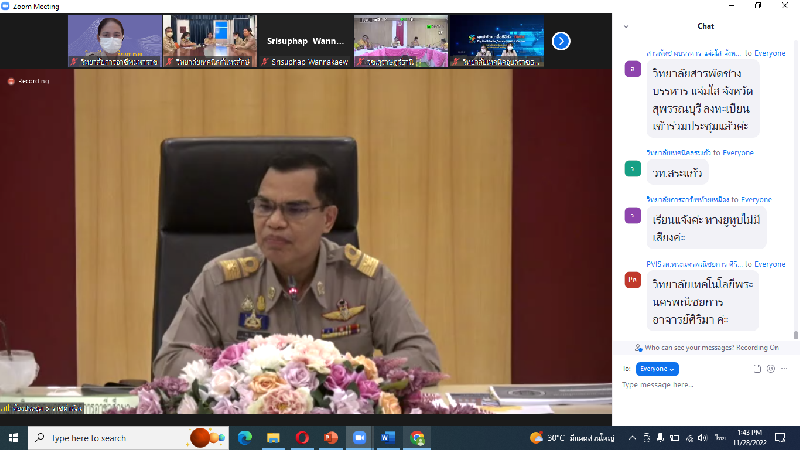Click the 'Type message here' chat input

point(700,385)
